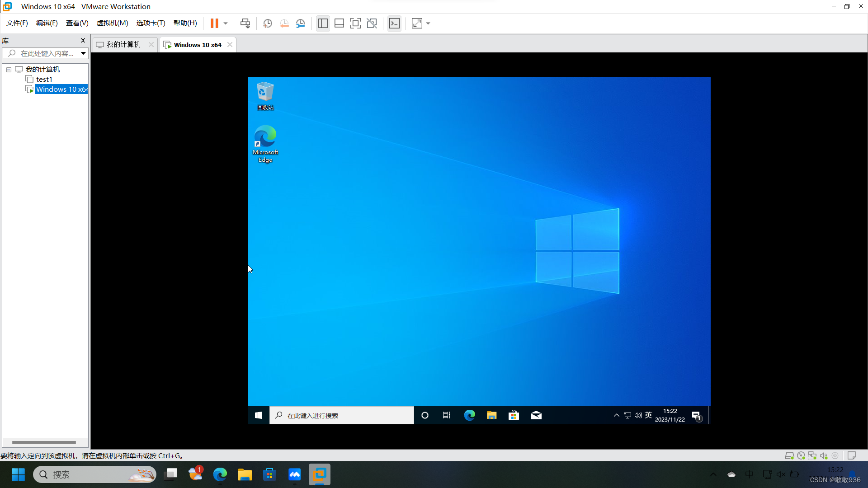The height and width of the screenshot is (488, 868).
Task: Select the test1 virtual machine
Action: 43,79
